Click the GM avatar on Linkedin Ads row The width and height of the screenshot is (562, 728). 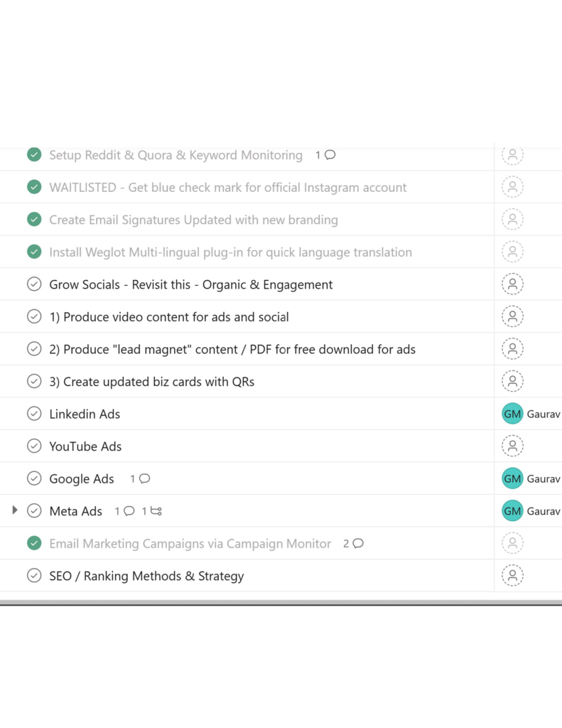coord(512,414)
